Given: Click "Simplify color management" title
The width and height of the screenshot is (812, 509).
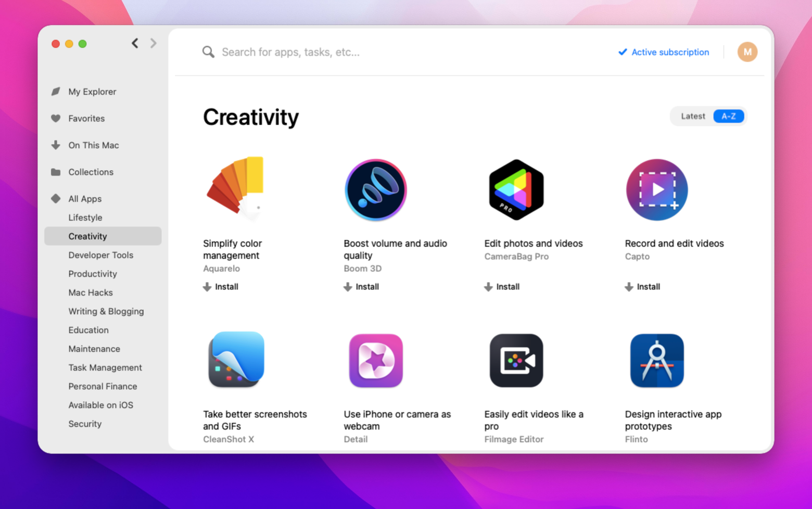Looking at the screenshot, I should tap(233, 249).
